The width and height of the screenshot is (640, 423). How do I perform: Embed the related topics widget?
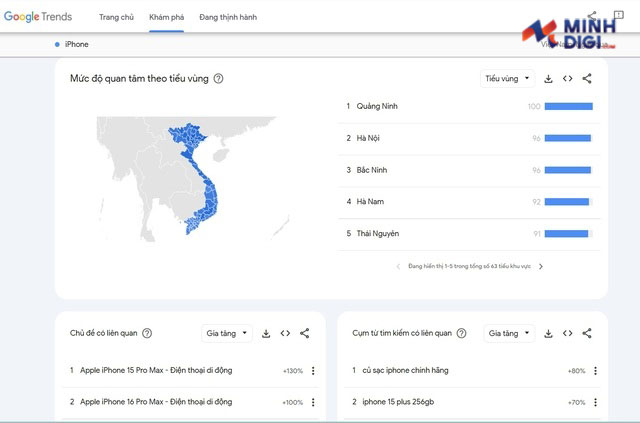(285, 333)
